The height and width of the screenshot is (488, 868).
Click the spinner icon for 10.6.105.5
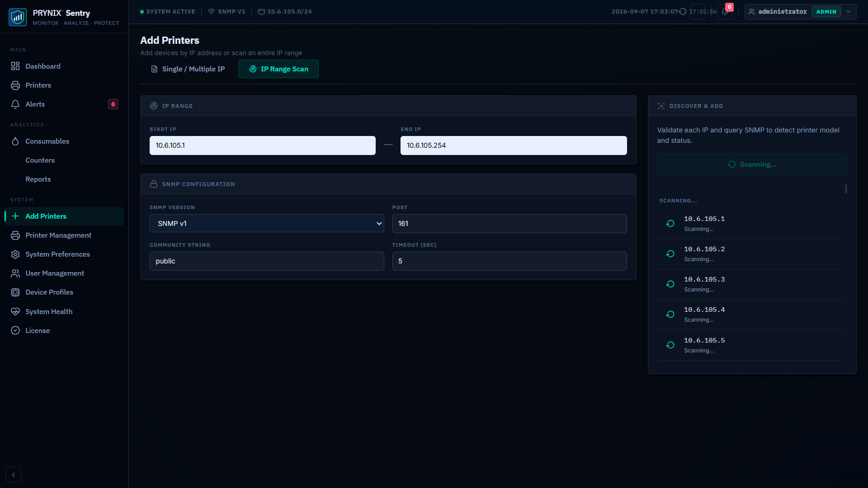point(670,345)
